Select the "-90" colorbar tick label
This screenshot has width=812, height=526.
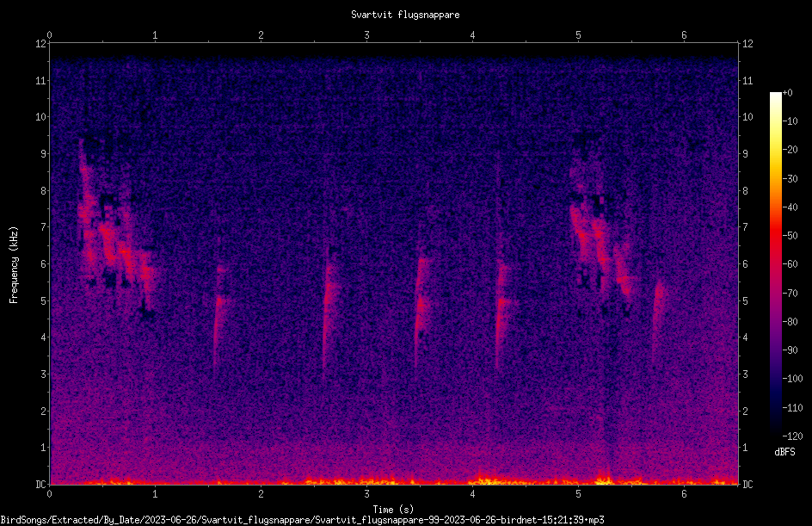[x=790, y=350]
